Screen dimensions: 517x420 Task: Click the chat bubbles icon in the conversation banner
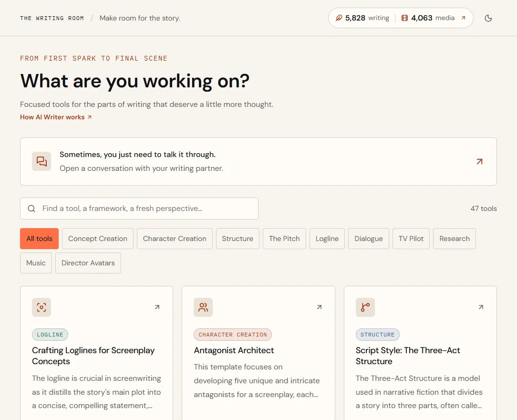point(41,161)
